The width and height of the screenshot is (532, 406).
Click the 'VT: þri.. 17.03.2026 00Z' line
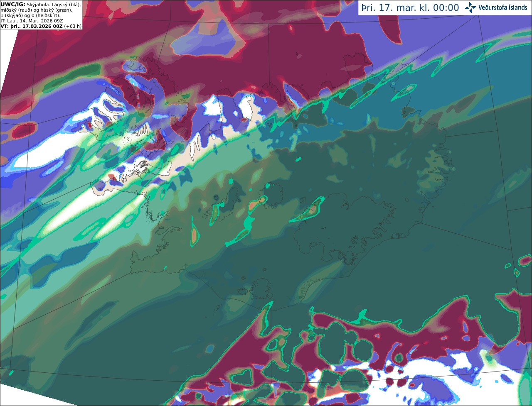32,26
